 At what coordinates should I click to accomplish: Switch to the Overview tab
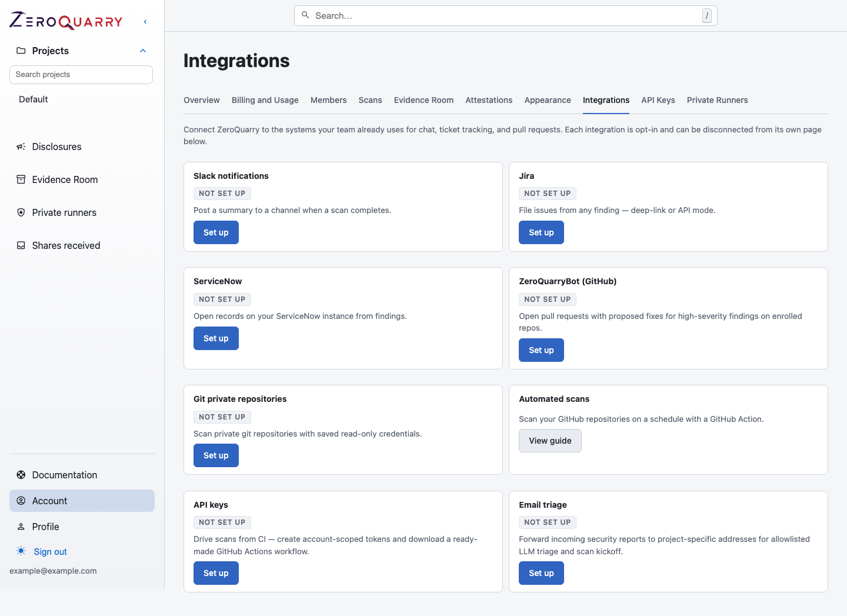tap(202, 100)
